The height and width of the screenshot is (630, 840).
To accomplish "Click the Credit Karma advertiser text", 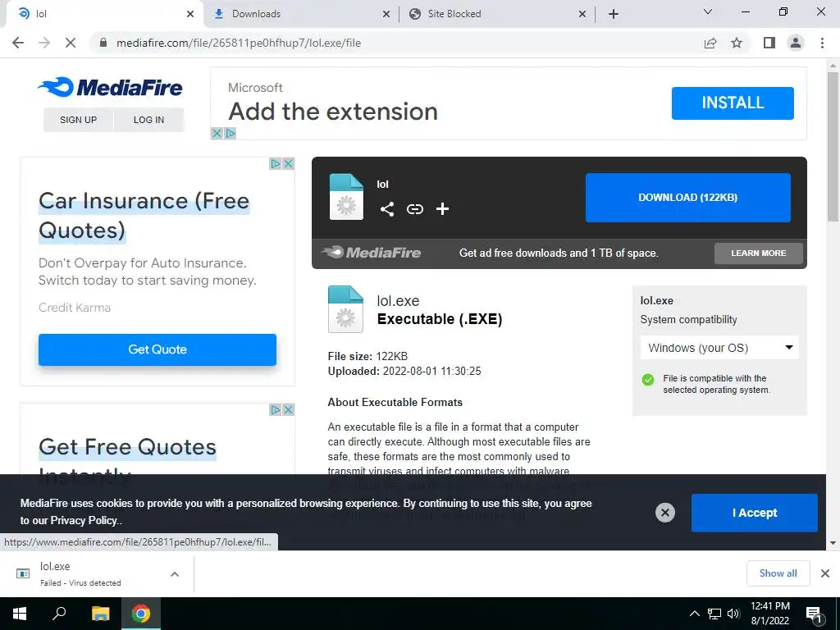I will [x=75, y=308].
